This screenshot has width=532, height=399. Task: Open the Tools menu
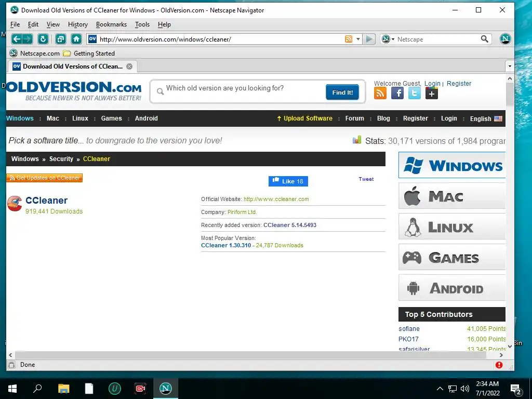pos(142,24)
